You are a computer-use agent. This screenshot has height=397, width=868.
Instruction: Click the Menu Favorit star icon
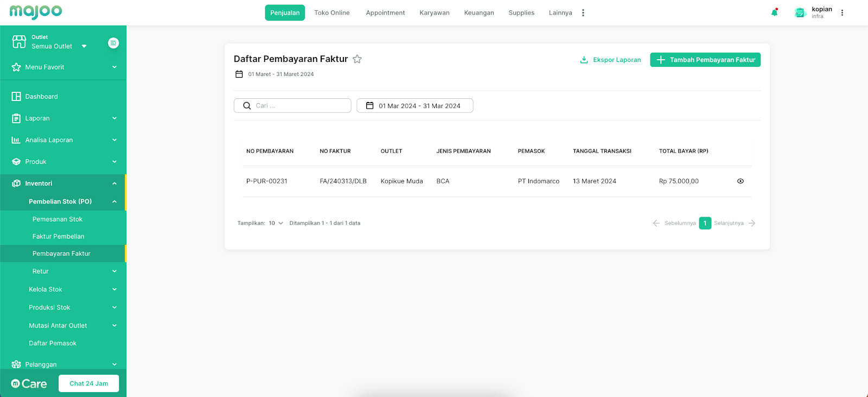(x=16, y=67)
